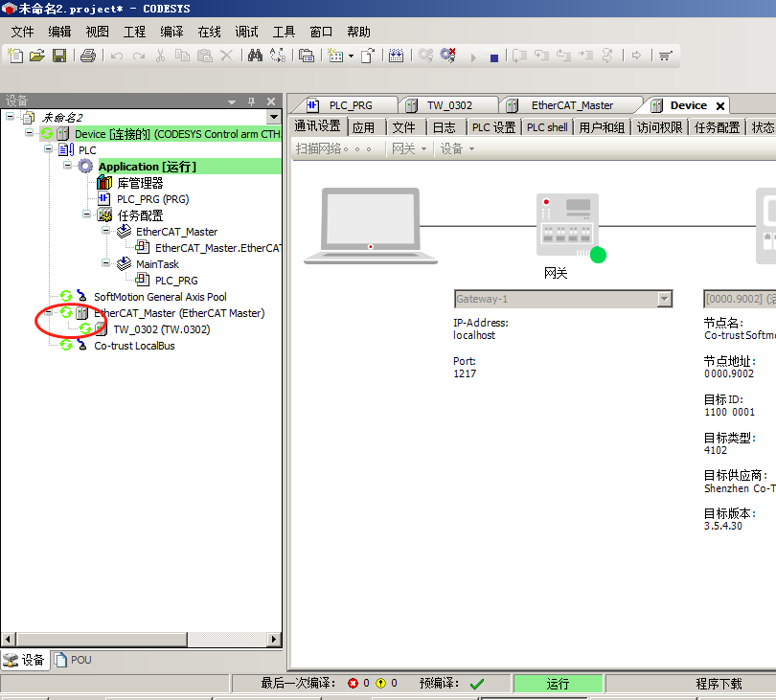The height and width of the screenshot is (700, 776).
Task: Close the 设备 panel
Action: pyautogui.click(x=271, y=102)
